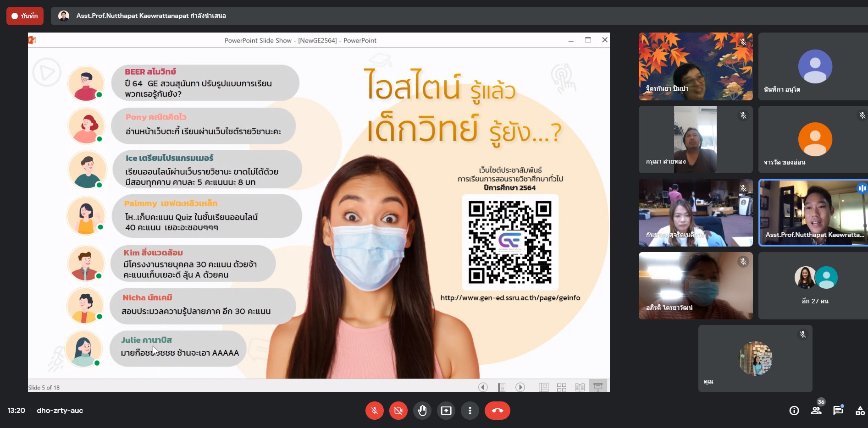868x428 pixels.
Task: Click the Present now screen share icon
Action: tap(446, 411)
